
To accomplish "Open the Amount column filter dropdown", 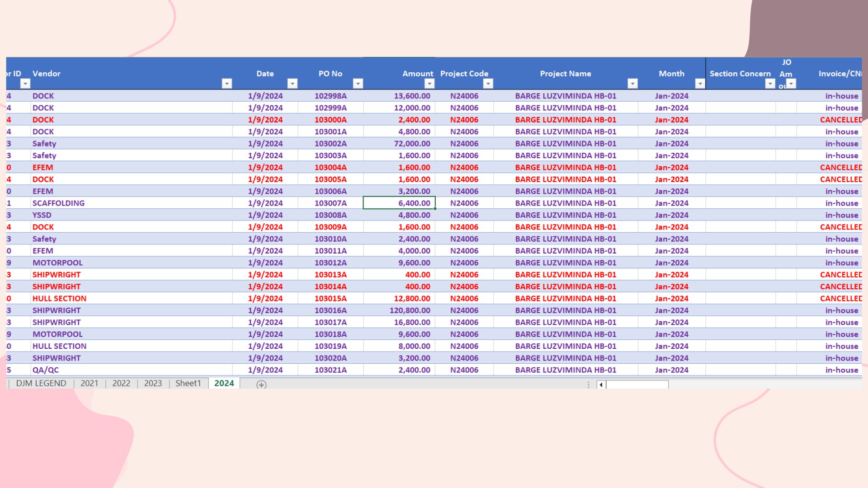I will 429,84.
